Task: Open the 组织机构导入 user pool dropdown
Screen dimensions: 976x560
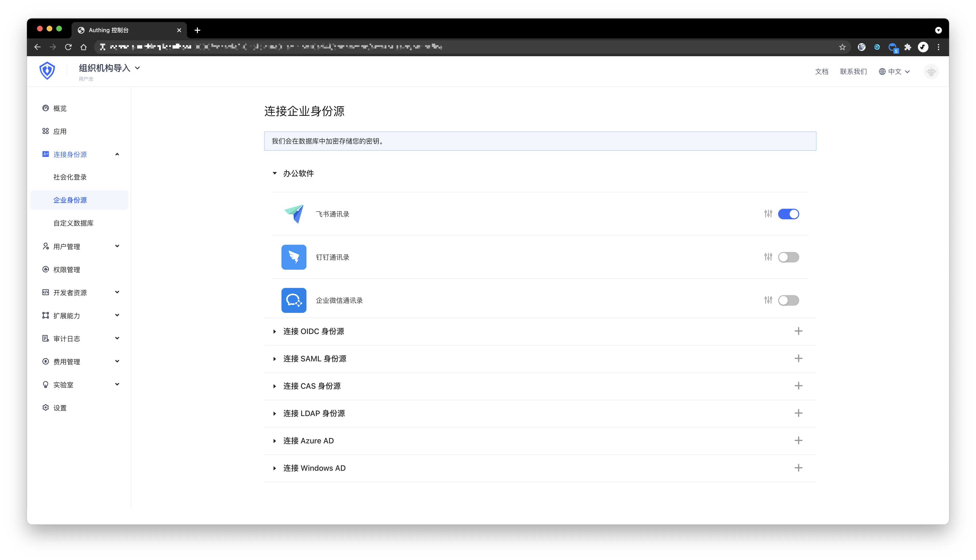Action: pyautogui.click(x=109, y=68)
